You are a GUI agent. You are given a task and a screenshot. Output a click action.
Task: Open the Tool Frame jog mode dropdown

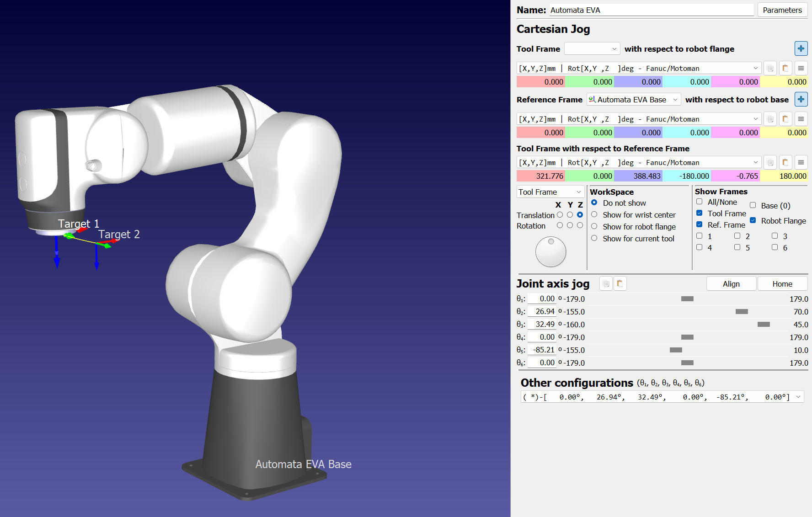tap(550, 192)
